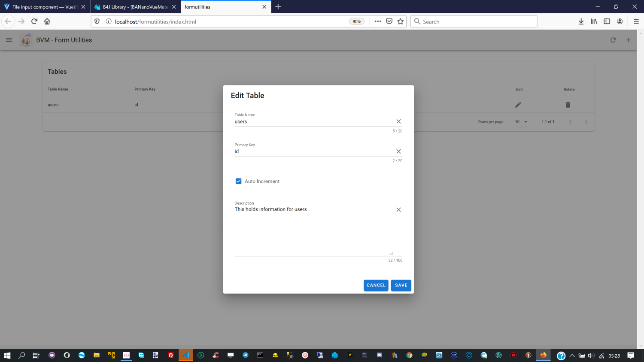Screen dimensions: 644x362
Task: Bookmark this page with the star icon
Action: pyautogui.click(x=401, y=21)
